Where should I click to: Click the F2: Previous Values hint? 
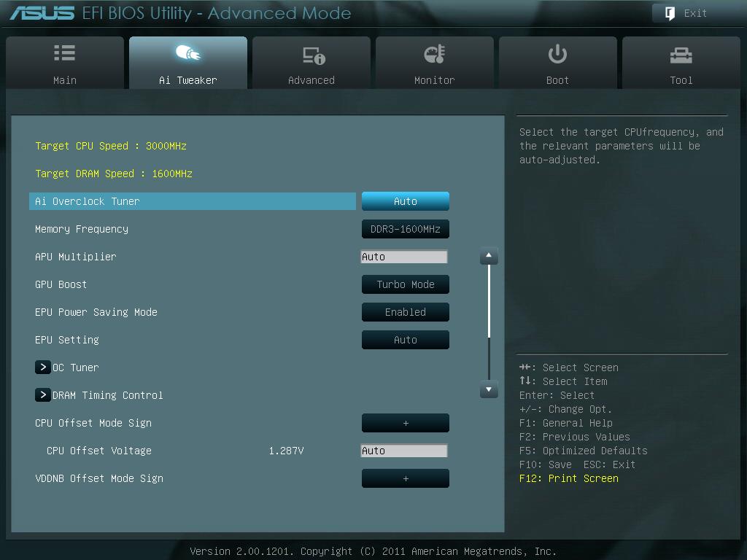pyautogui.click(x=574, y=437)
